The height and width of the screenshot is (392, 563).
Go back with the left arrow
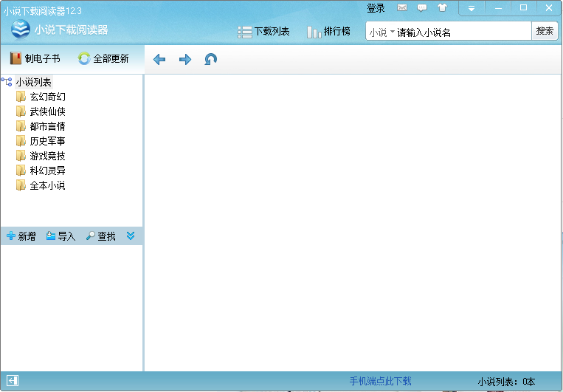click(x=159, y=59)
